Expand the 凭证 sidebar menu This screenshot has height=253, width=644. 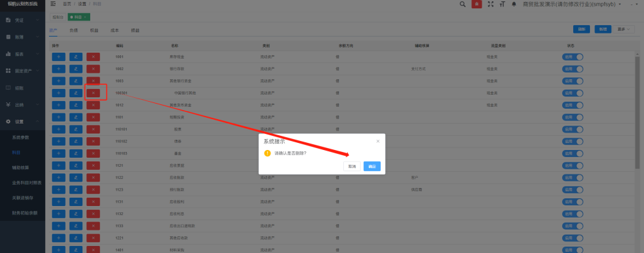(x=23, y=20)
